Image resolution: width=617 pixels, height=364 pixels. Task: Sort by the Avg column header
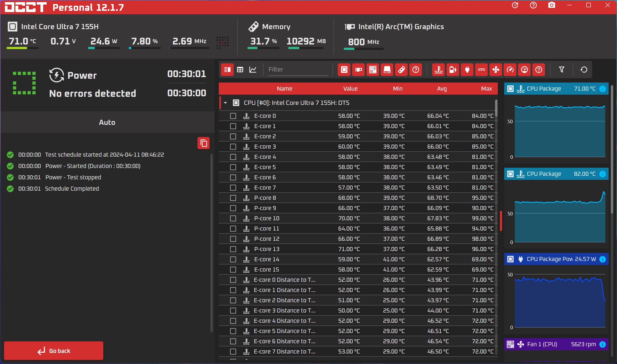click(442, 89)
